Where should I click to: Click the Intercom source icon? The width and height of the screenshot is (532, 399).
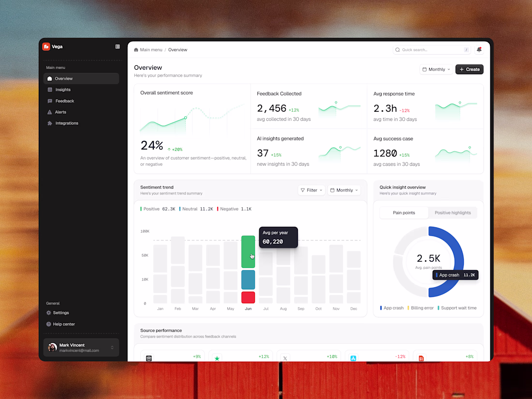point(148,358)
